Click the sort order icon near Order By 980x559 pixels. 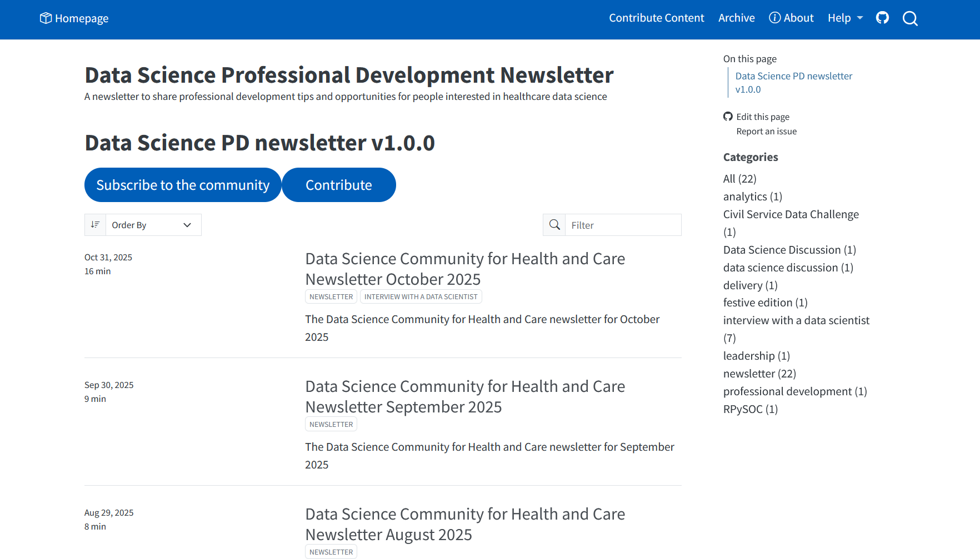[x=95, y=224]
